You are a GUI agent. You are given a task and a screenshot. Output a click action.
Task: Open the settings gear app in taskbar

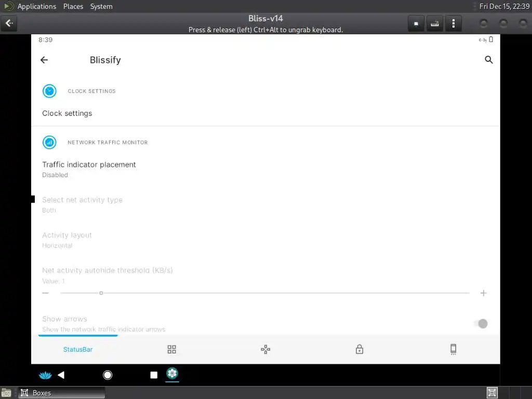(x=172, y=374)
